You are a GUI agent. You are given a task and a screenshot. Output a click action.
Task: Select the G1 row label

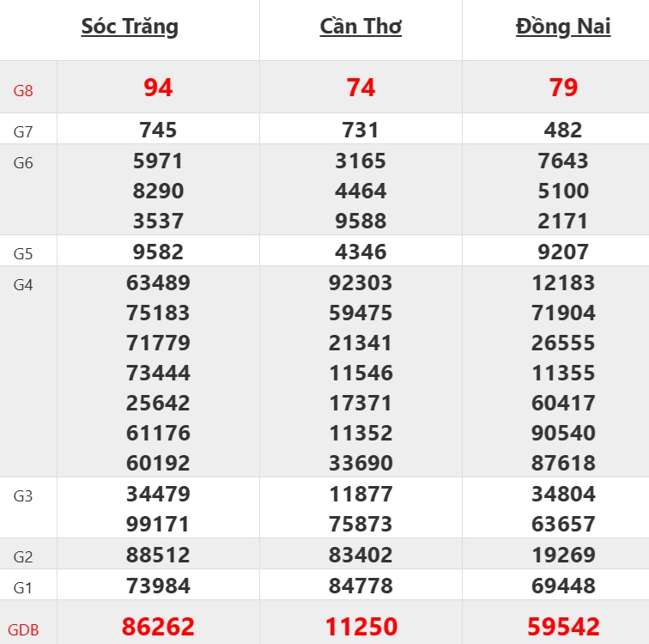pyautogui.click(x=23, y=588)
